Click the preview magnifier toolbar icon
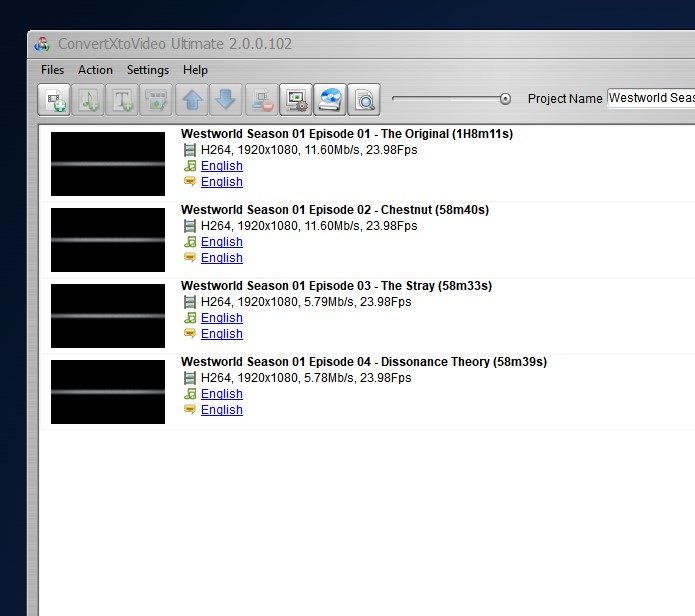Image resolution: width=695 pixels, height=616 pixels. pos(364,100)
